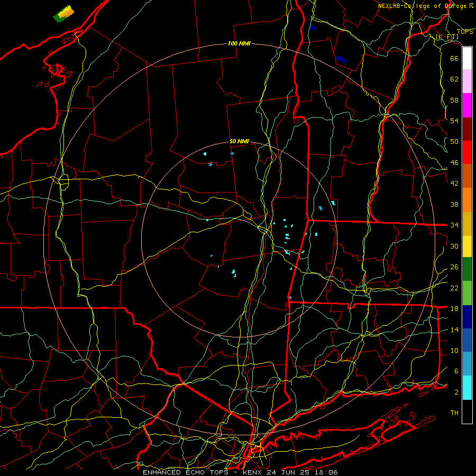Screen dimensions: 476x476
Task: Click the NEXLAB-College of DuPage credit text
Action: point(425,6)
